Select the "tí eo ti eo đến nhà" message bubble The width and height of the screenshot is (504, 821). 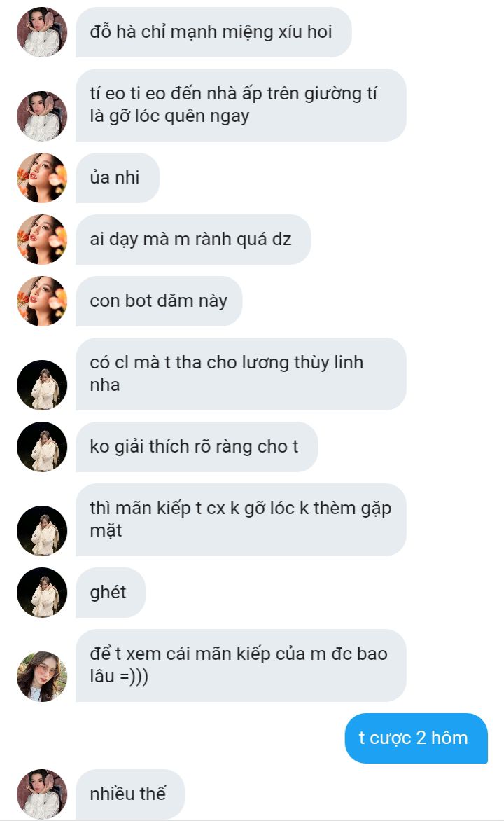pos(241,104)
